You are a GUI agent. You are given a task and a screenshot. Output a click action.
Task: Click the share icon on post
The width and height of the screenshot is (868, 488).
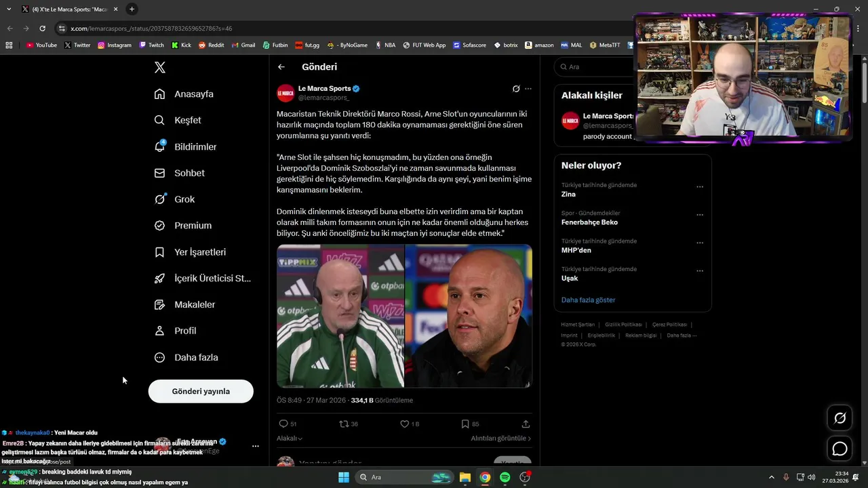tap(526, 424)
